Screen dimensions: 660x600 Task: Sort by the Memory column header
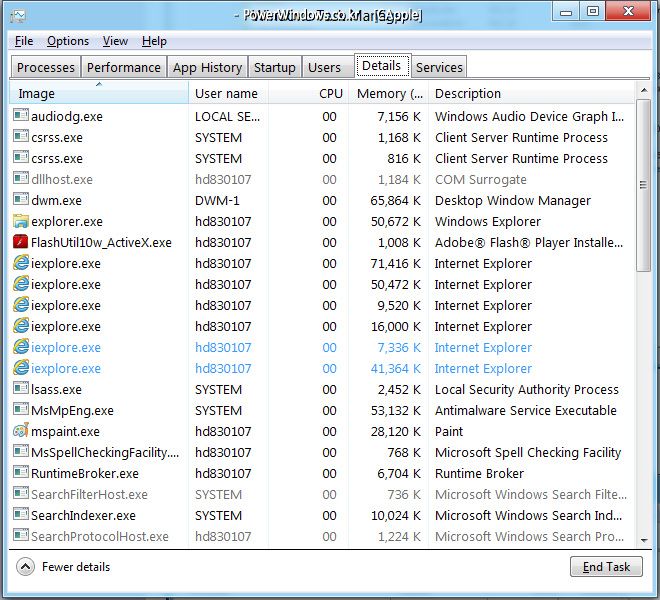[388, 93]
